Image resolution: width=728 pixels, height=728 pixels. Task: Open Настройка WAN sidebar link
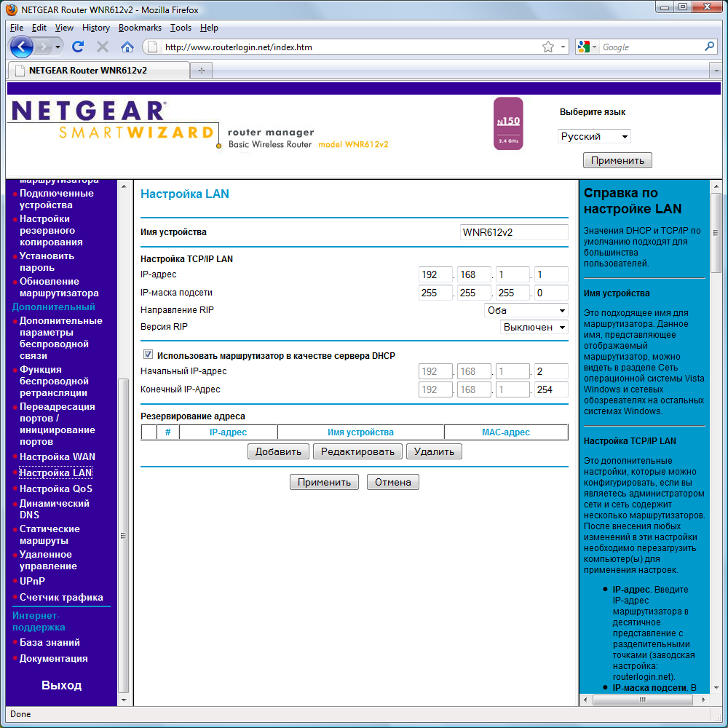[x=57, y=456]
